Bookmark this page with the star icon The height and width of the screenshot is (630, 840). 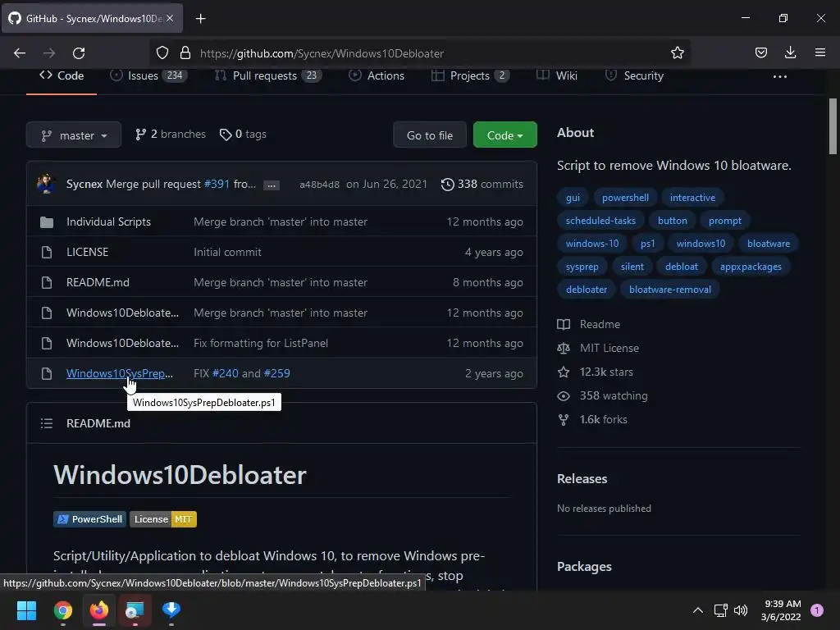coord(677,52)
